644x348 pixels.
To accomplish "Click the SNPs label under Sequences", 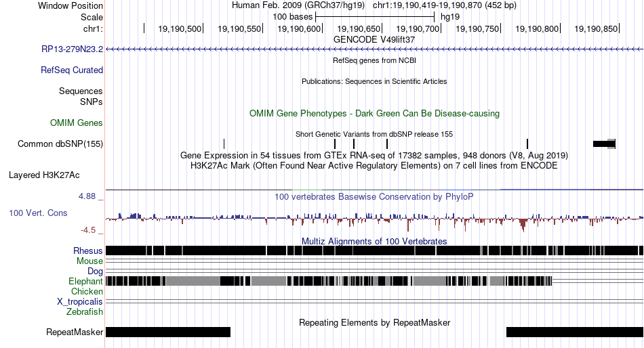I will click(92, 102).
